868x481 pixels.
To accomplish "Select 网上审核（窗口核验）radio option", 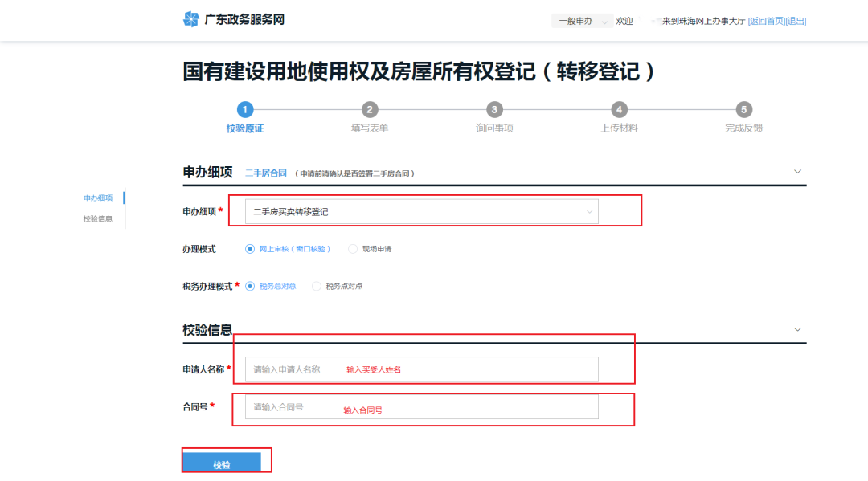I will click(x=249, y=249).
